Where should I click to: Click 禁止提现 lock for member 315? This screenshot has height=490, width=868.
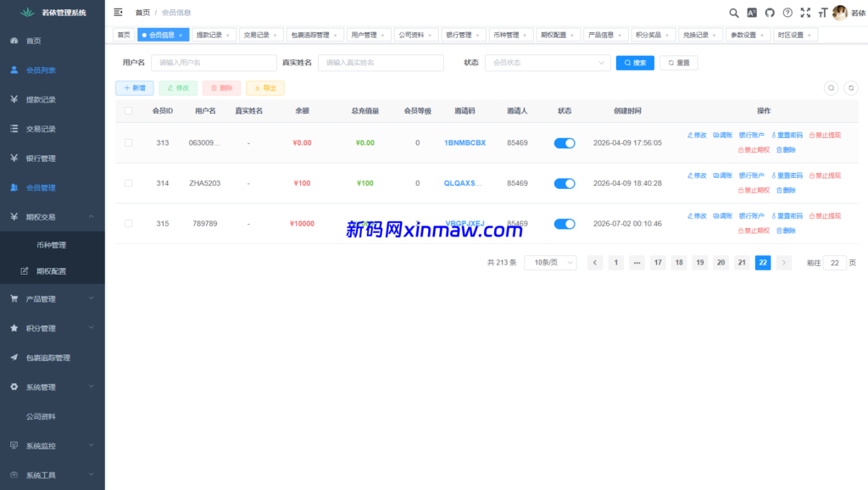click(825, 216)
